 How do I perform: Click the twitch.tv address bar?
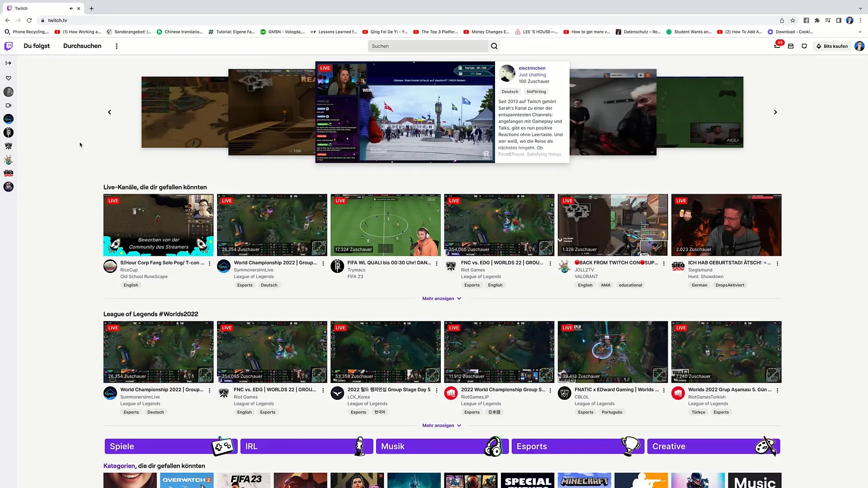407,20
